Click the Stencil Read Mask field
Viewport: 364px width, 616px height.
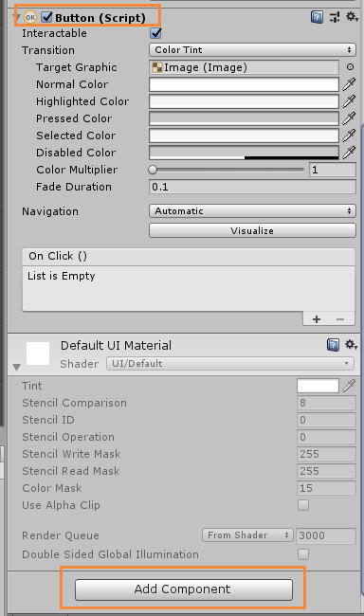click(x=326, y=471)
